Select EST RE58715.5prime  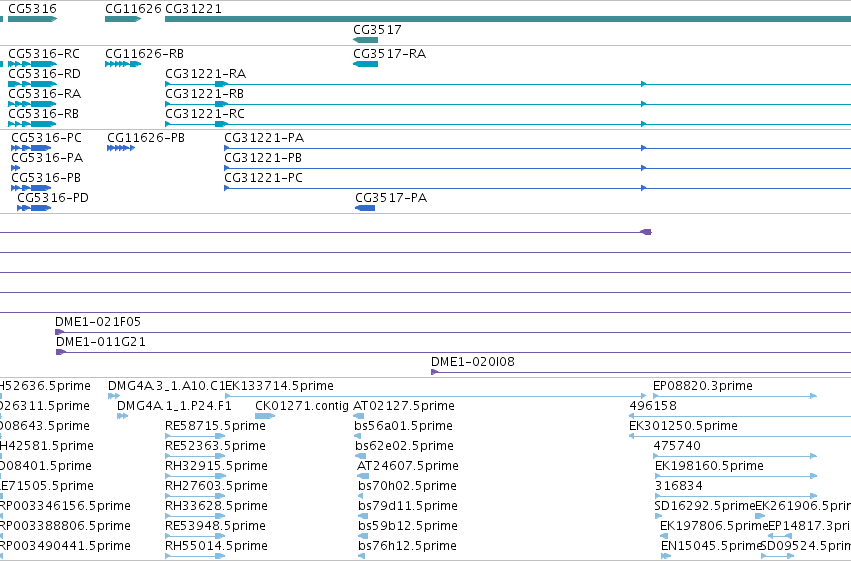click(x=215, y=426)
